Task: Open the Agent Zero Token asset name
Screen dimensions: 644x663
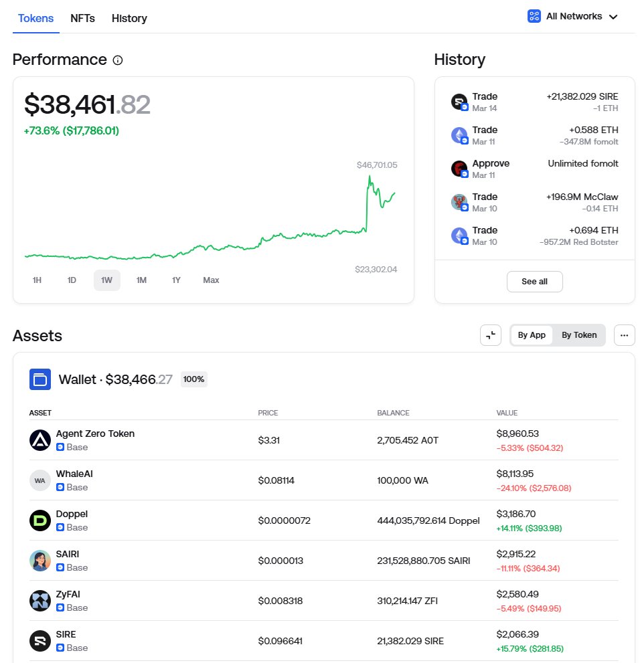Action: (x=95, y=434)
